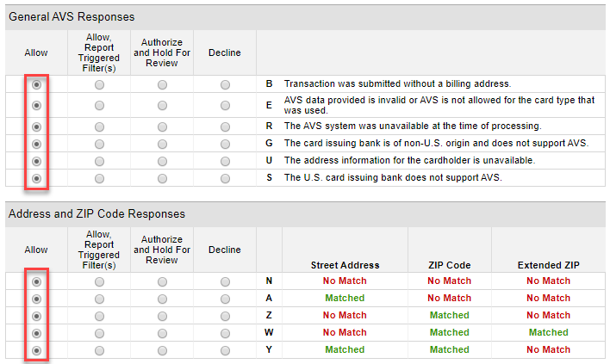Set code A to Allow, Report Triggered Filter(s)
Screen dimensions: 610x364
point(100,299)
